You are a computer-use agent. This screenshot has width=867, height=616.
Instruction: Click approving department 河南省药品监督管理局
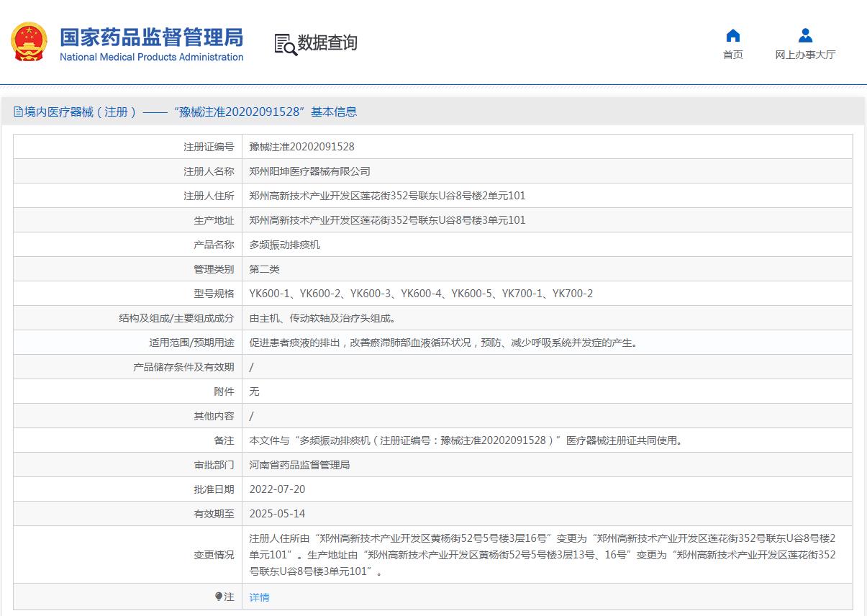coord(300,465)
